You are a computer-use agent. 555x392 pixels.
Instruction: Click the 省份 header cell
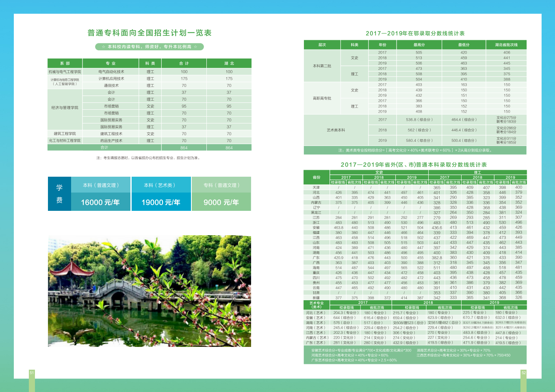pyautogui.click(x=317, y=178)
